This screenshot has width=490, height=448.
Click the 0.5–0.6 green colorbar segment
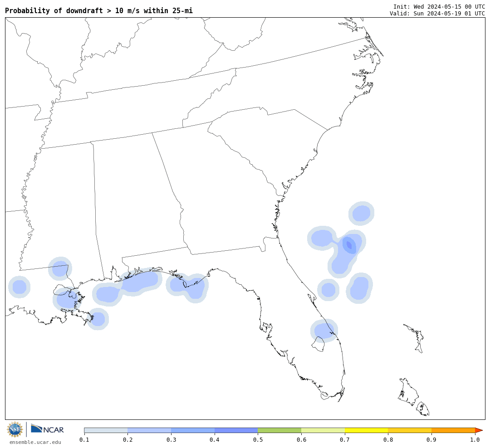[x=279, y=430]
